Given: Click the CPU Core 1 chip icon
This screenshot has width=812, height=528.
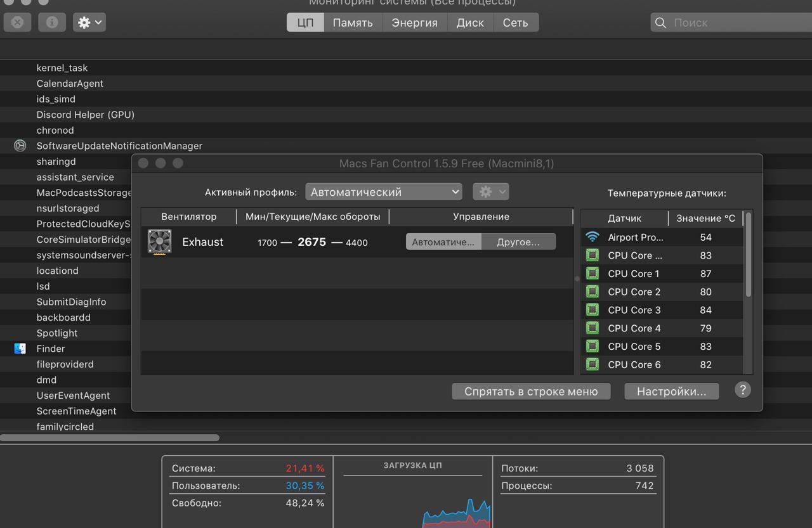Looking at the screenshot, I should 593,274.
